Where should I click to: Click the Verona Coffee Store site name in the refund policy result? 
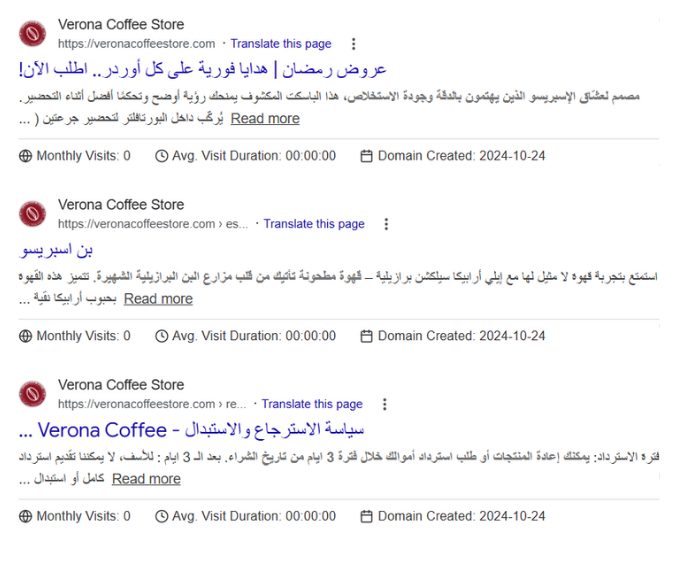121,385
